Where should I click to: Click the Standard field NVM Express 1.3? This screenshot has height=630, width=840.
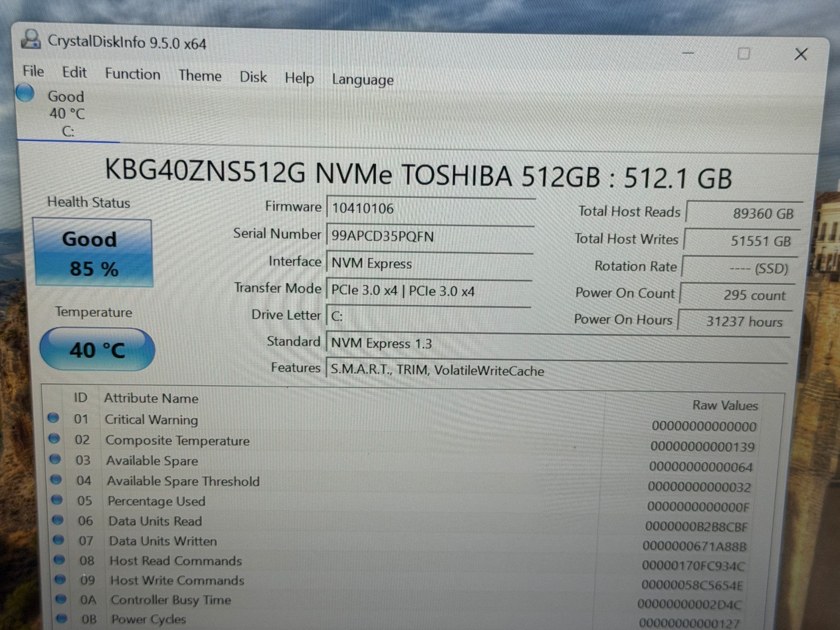[558, 344]
